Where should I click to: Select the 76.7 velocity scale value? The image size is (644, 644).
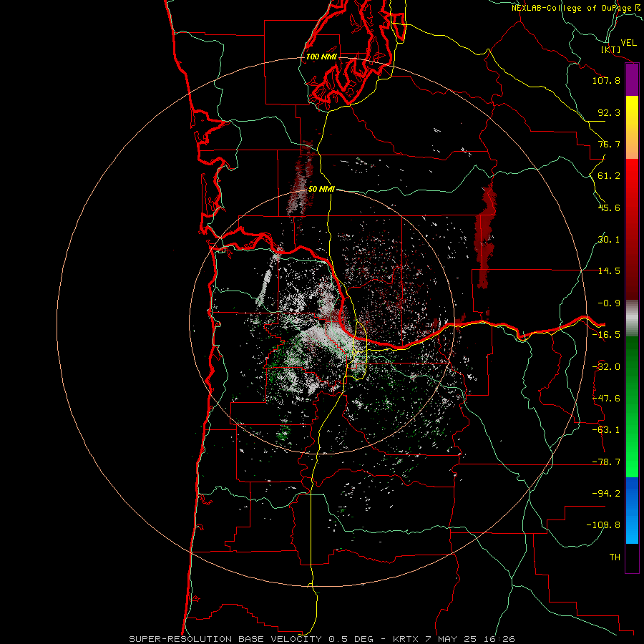(x=609, y=144)
